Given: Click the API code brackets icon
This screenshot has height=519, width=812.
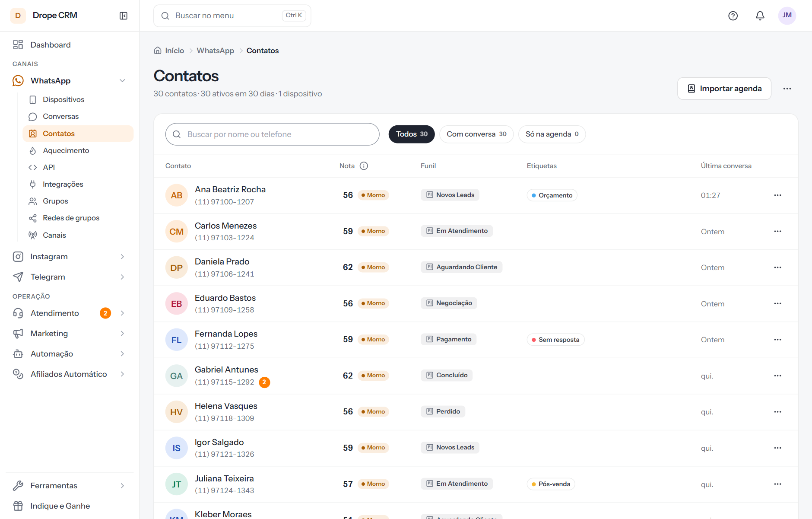Looking at the screenshot, I should point(33,167).
